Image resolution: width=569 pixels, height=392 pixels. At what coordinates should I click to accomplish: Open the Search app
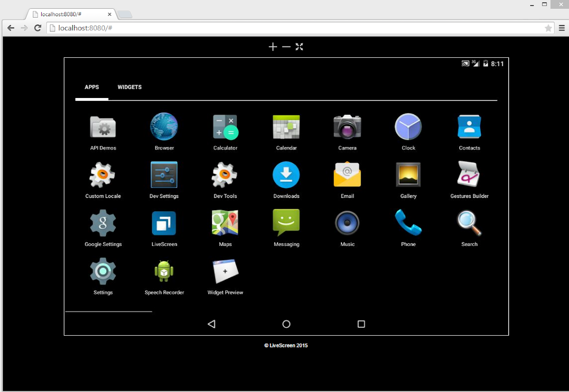tap(469, 223)
